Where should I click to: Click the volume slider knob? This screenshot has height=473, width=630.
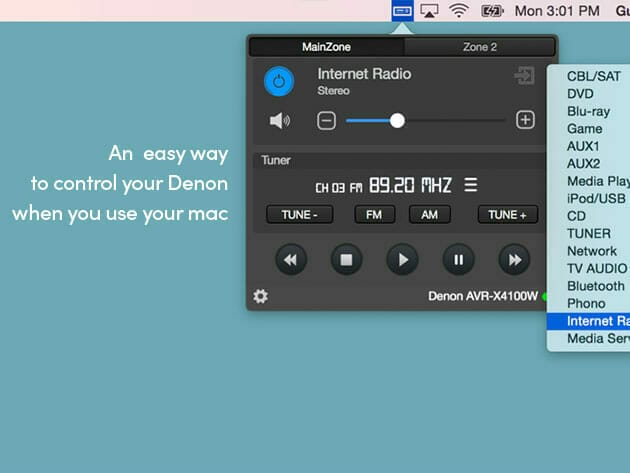coord(397,121)
